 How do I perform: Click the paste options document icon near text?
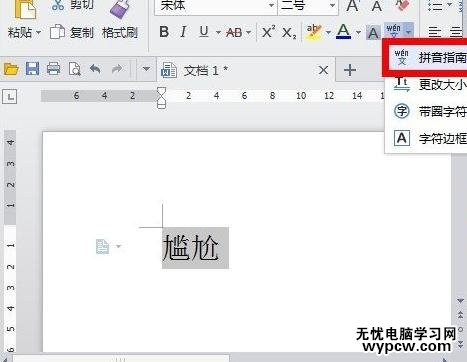point(103,247)
